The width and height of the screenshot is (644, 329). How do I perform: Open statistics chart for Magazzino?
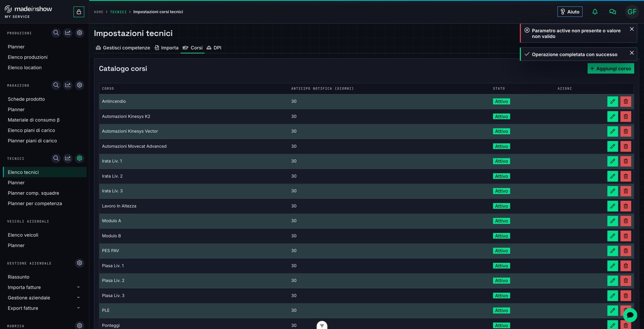click(68, 85)
